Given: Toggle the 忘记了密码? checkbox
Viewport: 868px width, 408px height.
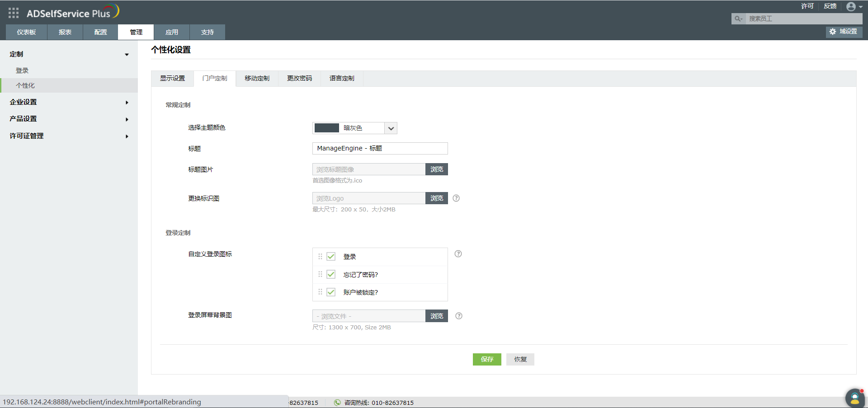Looking at the screenshot, I should pyautogui.click(x=331, y=274).
